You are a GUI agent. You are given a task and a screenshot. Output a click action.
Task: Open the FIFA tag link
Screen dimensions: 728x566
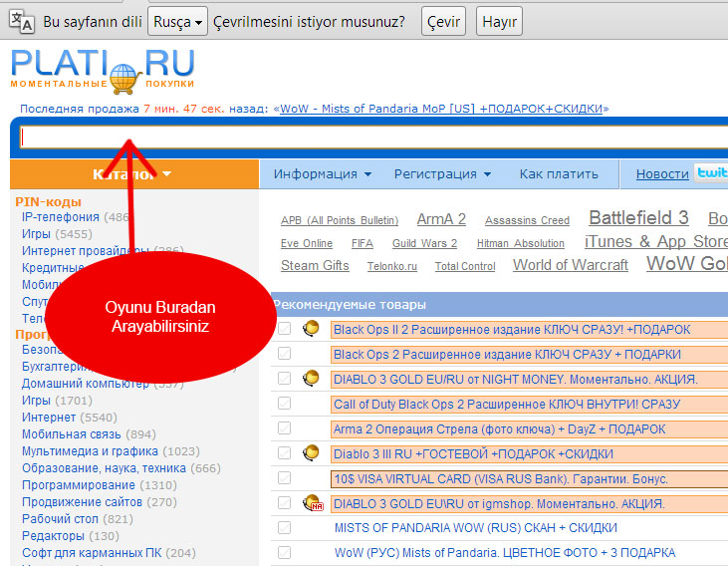pyautogui.click(x=363, y=243)
